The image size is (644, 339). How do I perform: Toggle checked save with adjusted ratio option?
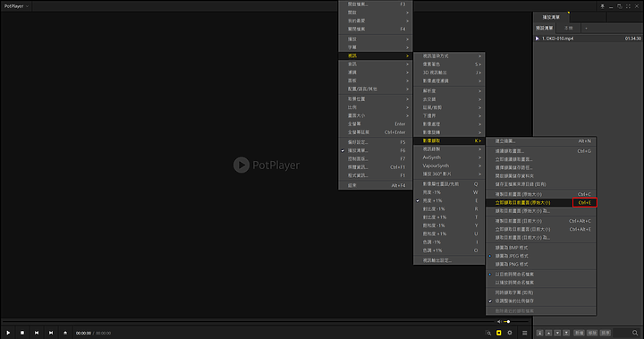click(x=541, y=301)
